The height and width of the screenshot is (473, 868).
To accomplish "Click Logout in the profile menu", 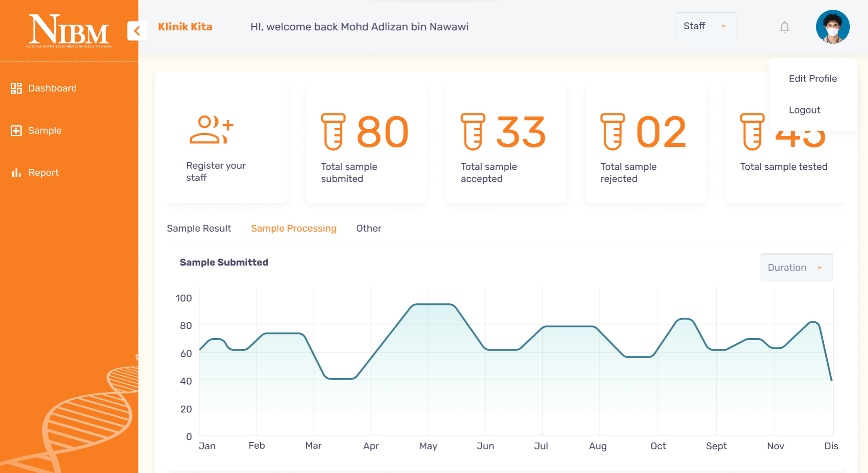I will click(804, 110).
